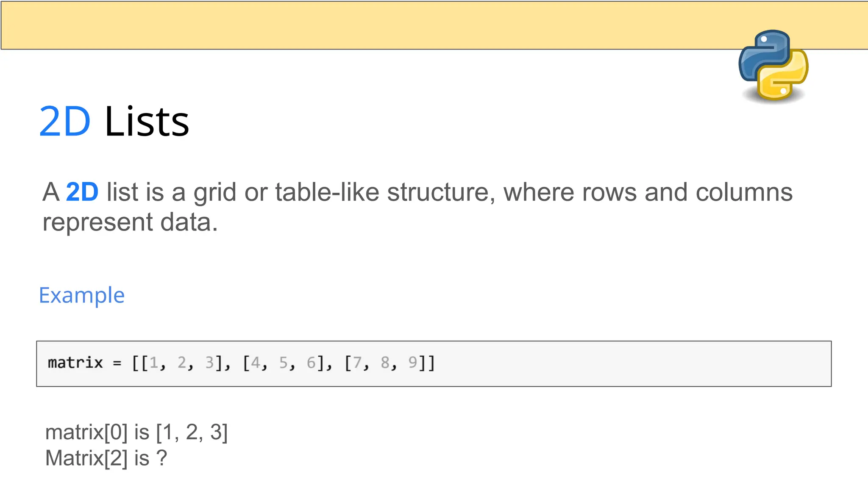Click the equals sign in the code
868x488 pixels.
pos(117,363)
